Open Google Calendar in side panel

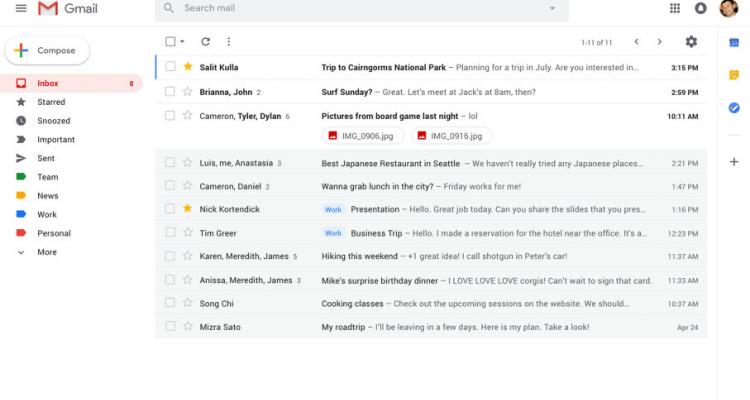tap(735, 44)
